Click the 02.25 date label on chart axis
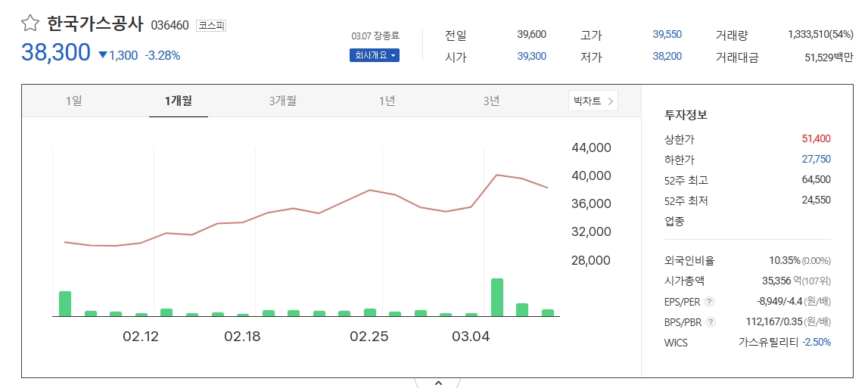868x388 pixels. coord(369,337)
